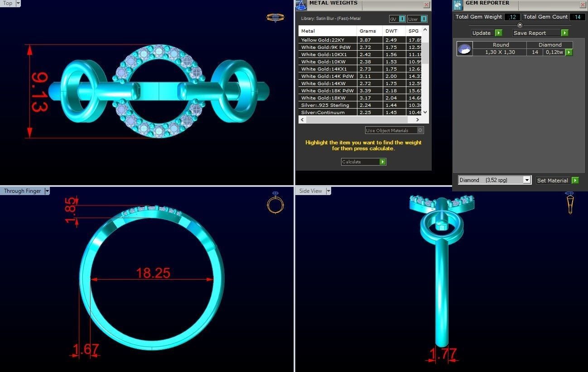Select the White Gold:14KX1 row
588x372 pixels.
(360, 69)
